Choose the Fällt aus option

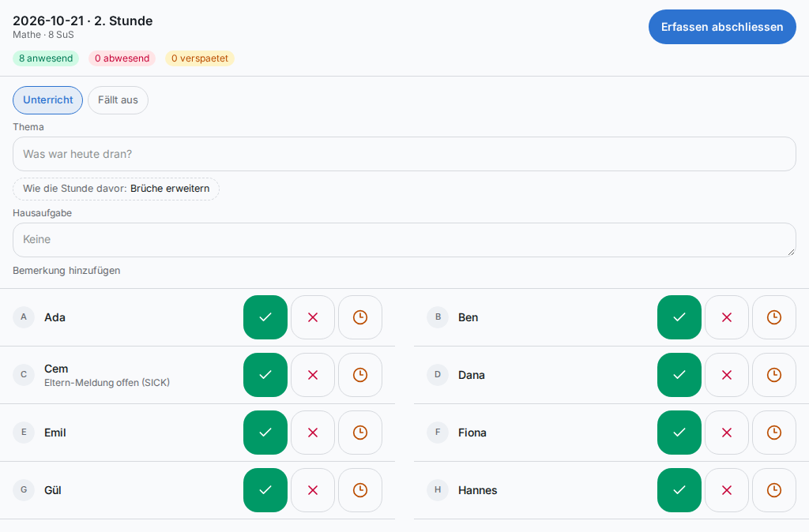point(119,100)
